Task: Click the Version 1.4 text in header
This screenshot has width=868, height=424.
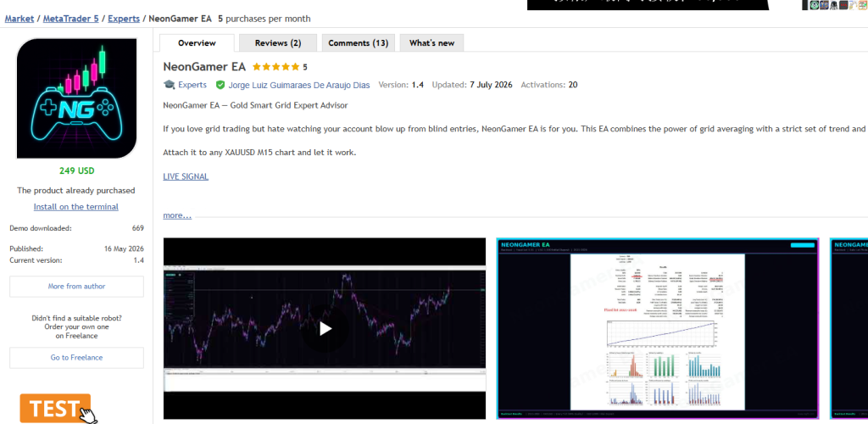Action: coord(401,86)
